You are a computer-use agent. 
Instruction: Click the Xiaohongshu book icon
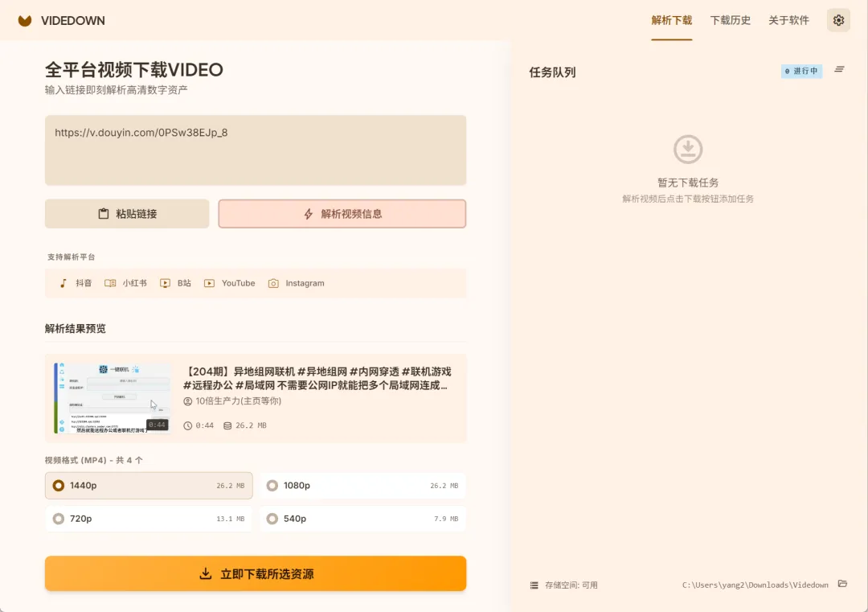click(x=110, y=283)
